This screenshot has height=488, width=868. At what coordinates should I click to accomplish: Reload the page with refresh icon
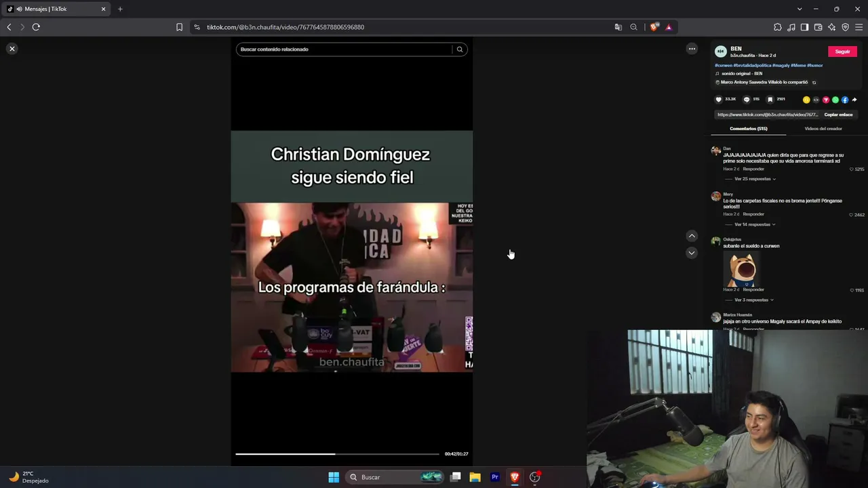[x=36, y=27]
